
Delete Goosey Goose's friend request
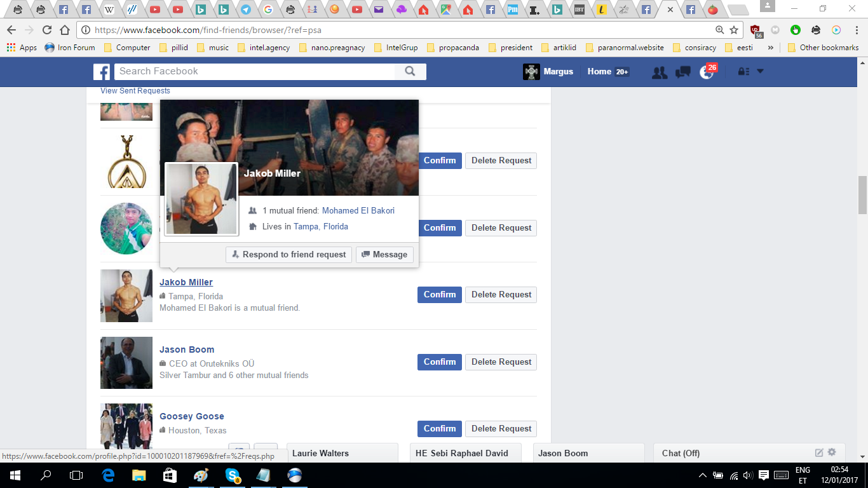(x=501, y=429)
